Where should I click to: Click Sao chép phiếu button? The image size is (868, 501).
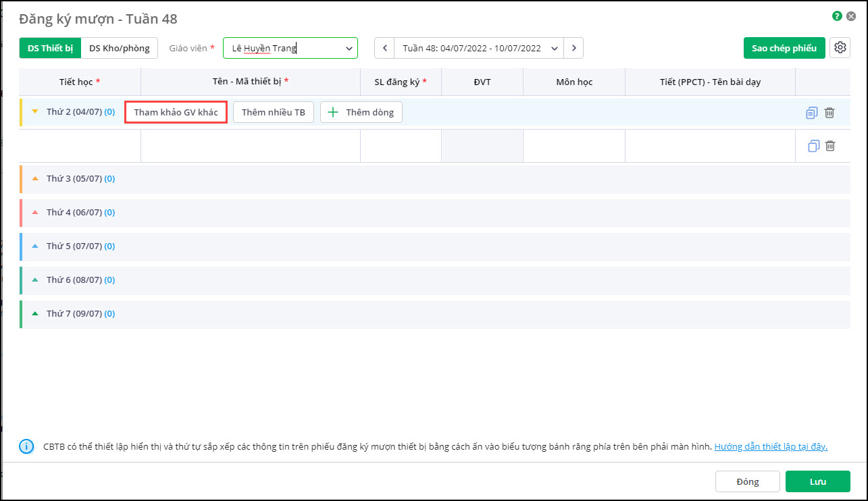784,48
